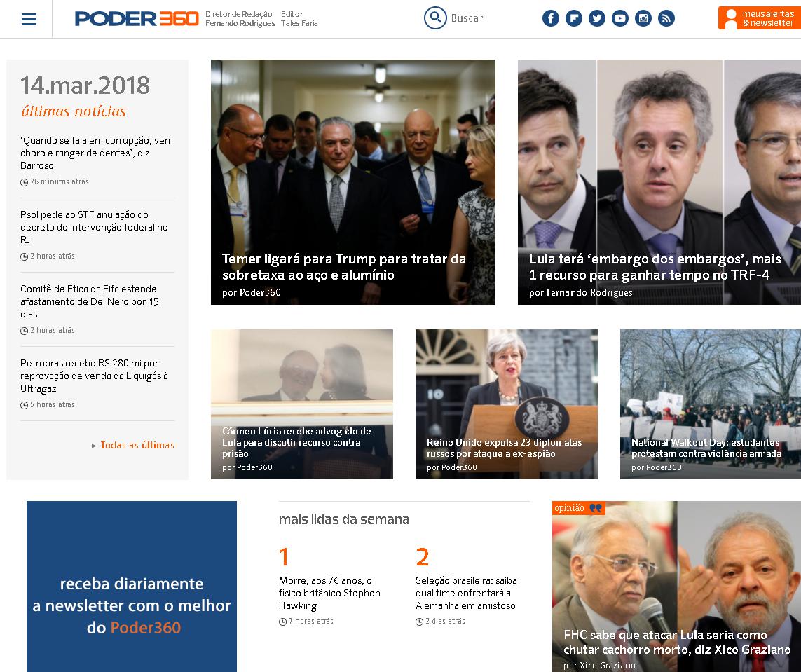Go to the Poder360 logo homepage
Image resolution: width=801 pixels, height=672 pixels.
click(137, 19)
